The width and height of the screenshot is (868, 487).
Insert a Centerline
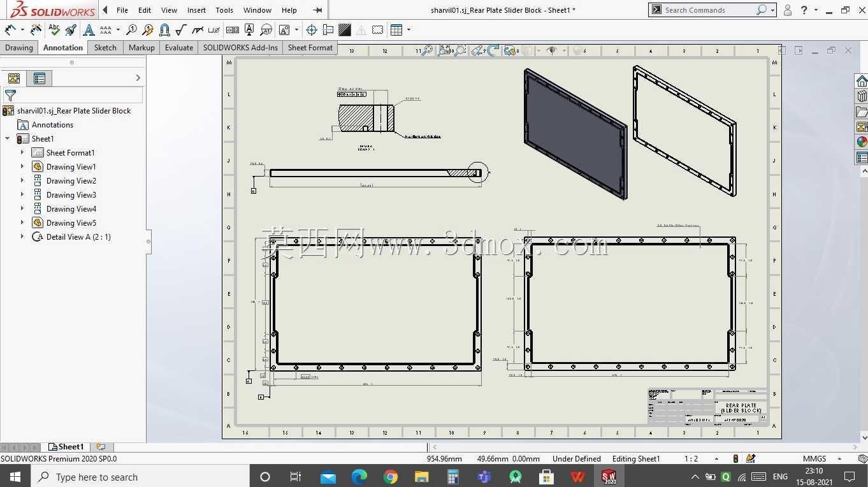(328, 29)
